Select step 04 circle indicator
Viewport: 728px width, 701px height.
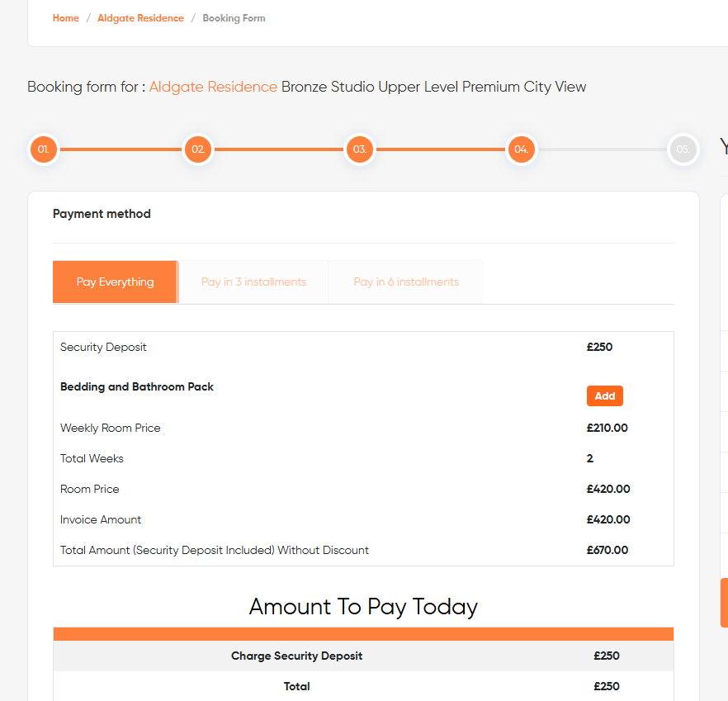521,149
